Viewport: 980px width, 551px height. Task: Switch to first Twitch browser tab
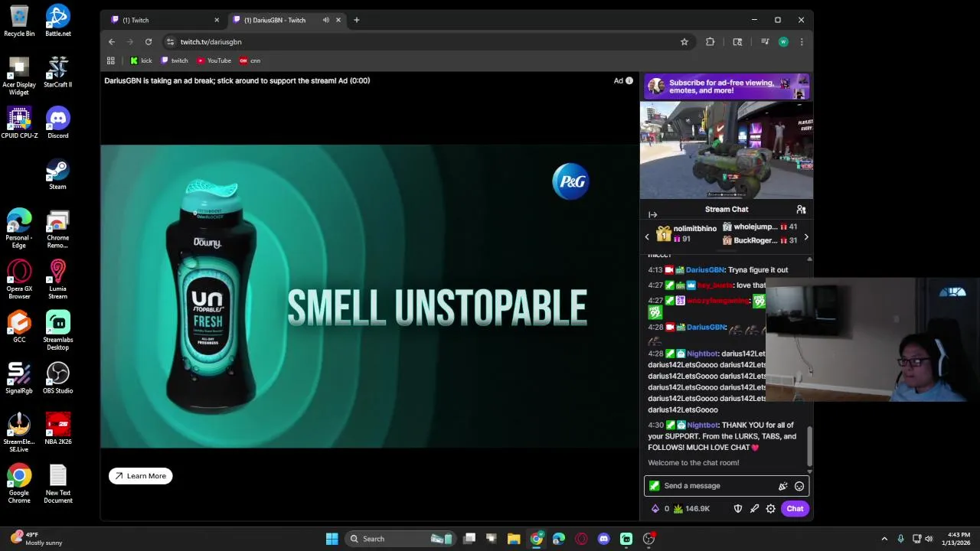click(x=163, y=20)
